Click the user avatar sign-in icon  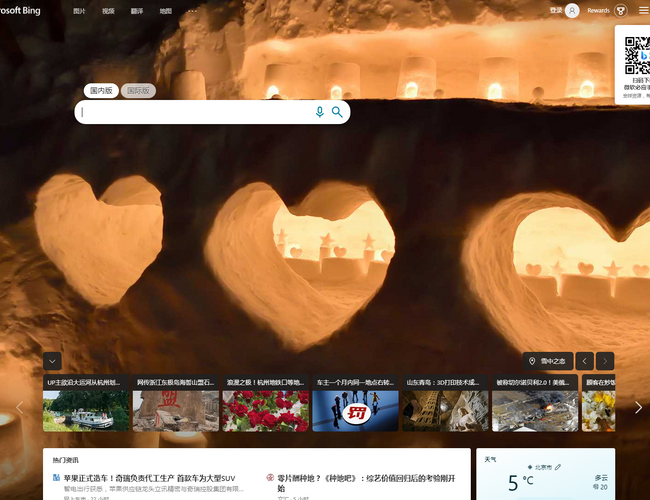pyautogui.click(x=572, y=11)
